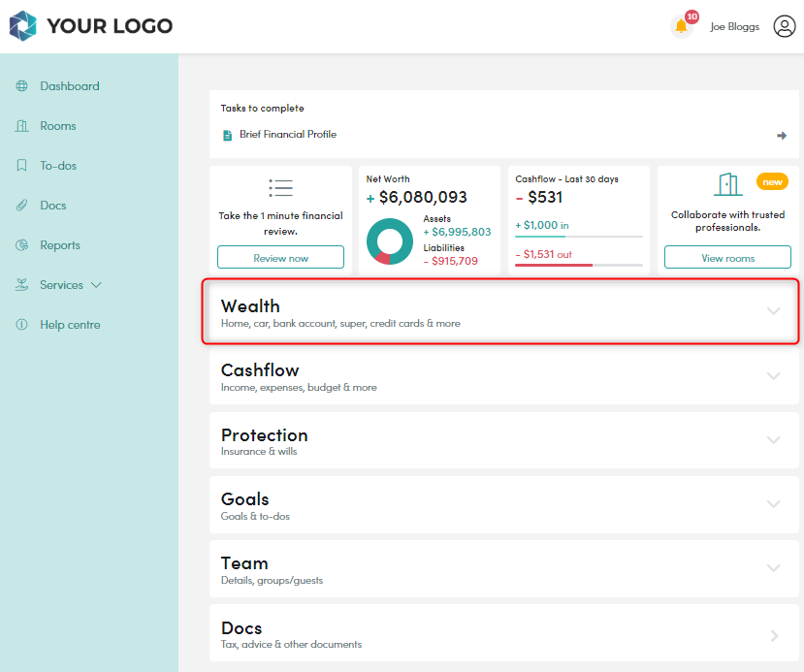Click the Docs paperclip icon
Image resolution: width=804 pixels, height=672 pixels.
pos(22,205)
